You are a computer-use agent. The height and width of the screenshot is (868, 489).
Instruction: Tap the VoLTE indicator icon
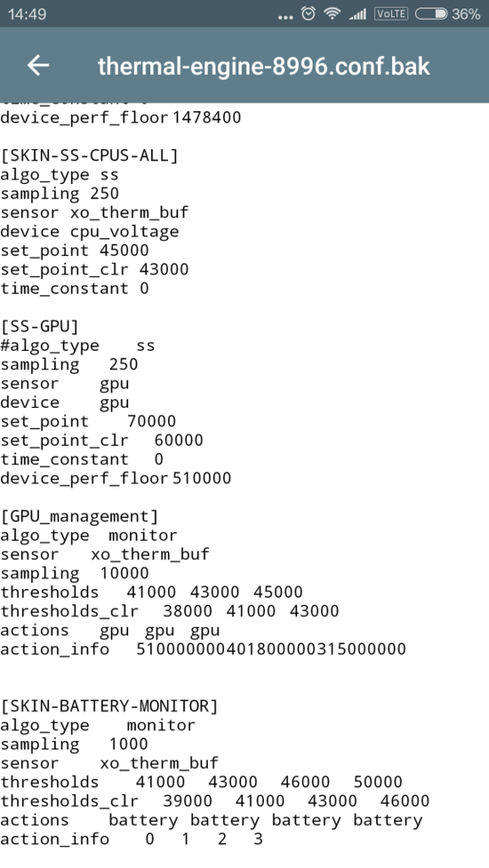point(391,14)
